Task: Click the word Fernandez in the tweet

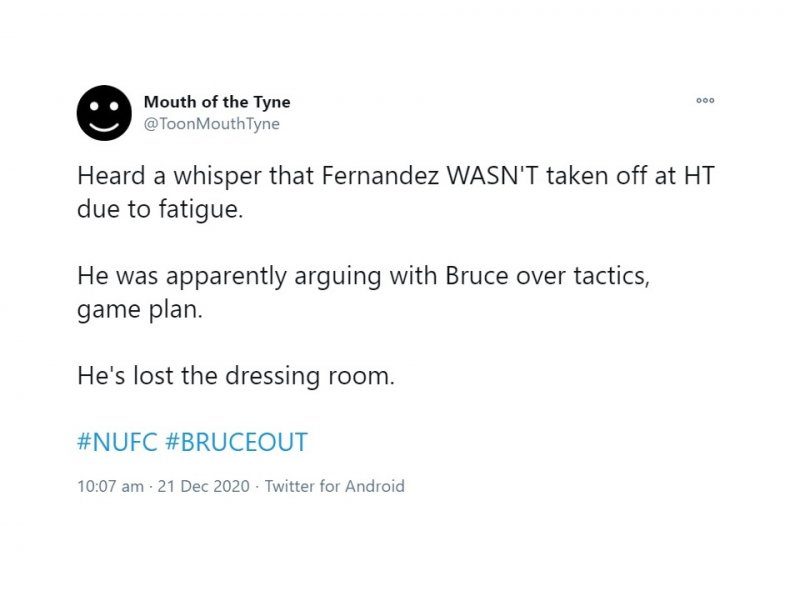Action: point(380,175)
